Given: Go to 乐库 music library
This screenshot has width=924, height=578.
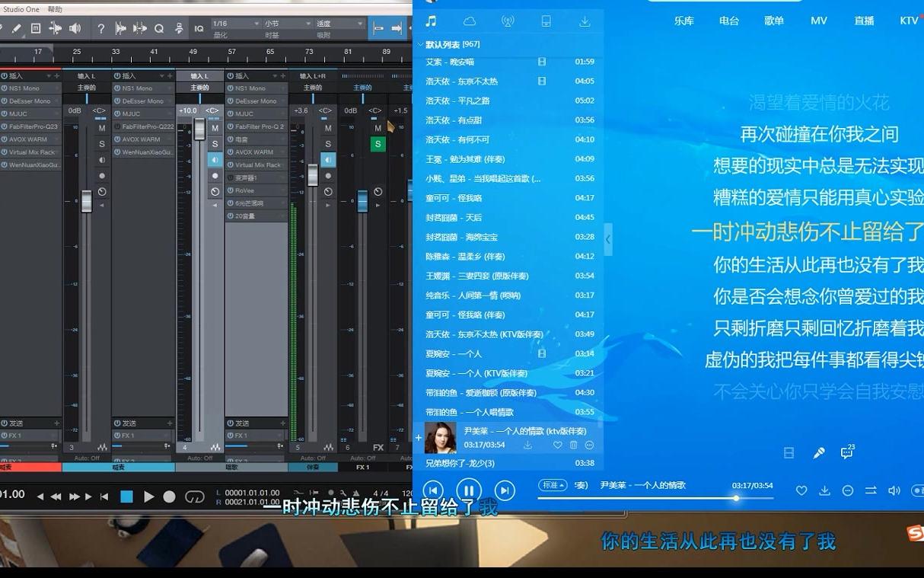Looking at the screenshot, I should click(x=683, y=21).
